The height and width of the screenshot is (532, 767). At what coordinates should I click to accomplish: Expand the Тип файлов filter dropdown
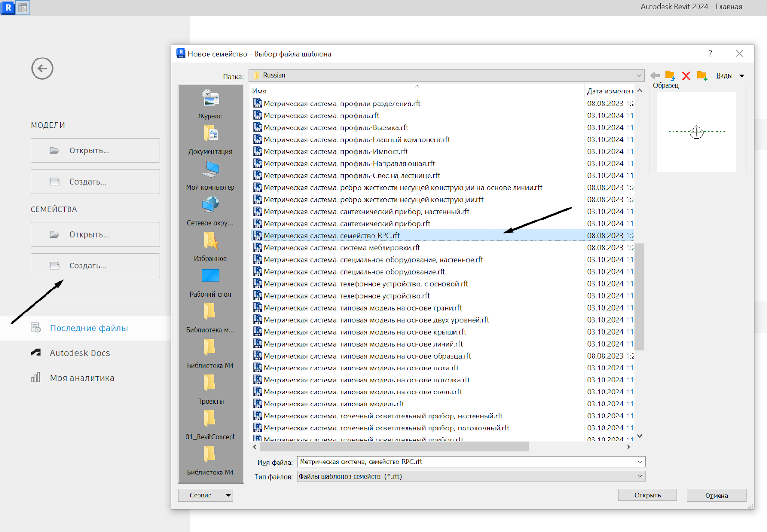639,476
